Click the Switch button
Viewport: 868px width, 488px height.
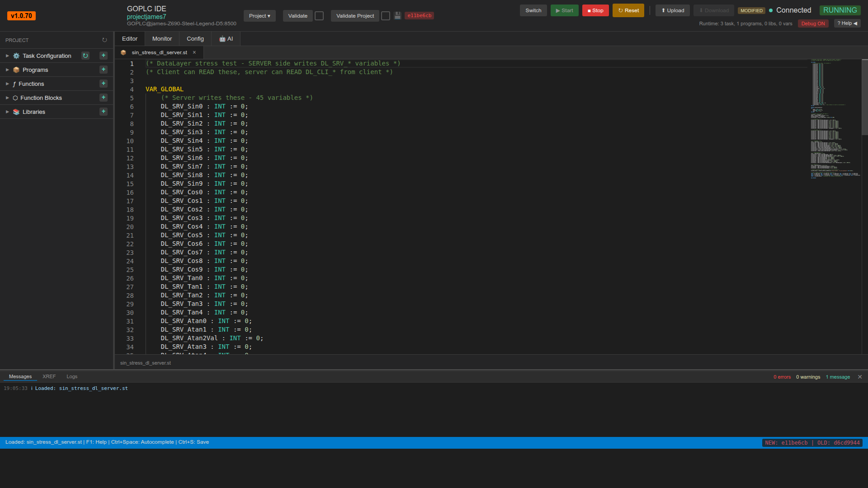pyautogui.click(x=533, y=10)
